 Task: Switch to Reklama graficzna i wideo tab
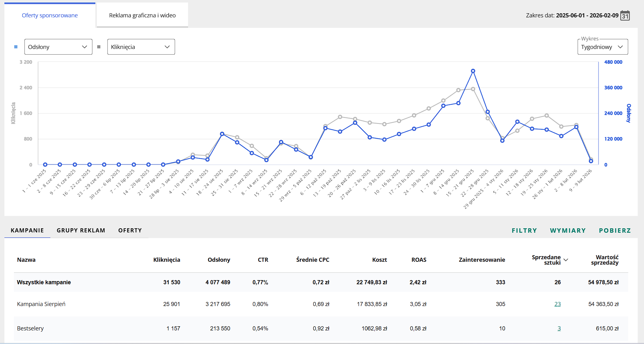pyautogui.click(x=142, y=15)
